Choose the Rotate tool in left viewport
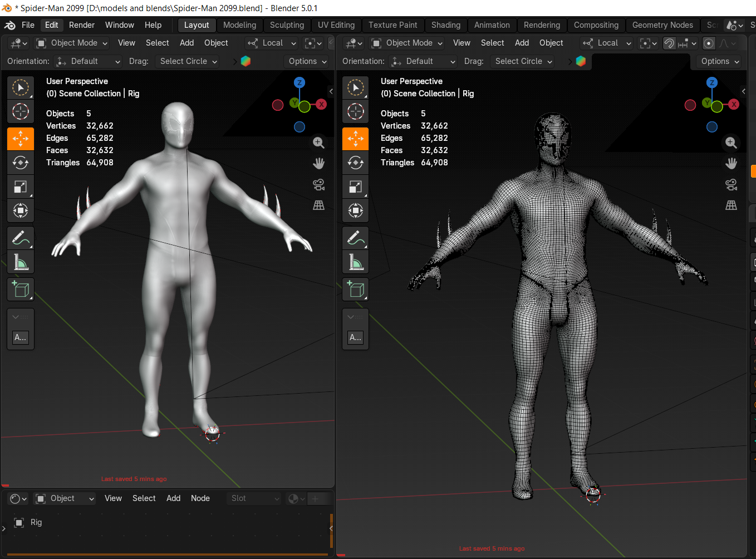The image size is (756, 559). click(21, 163)
